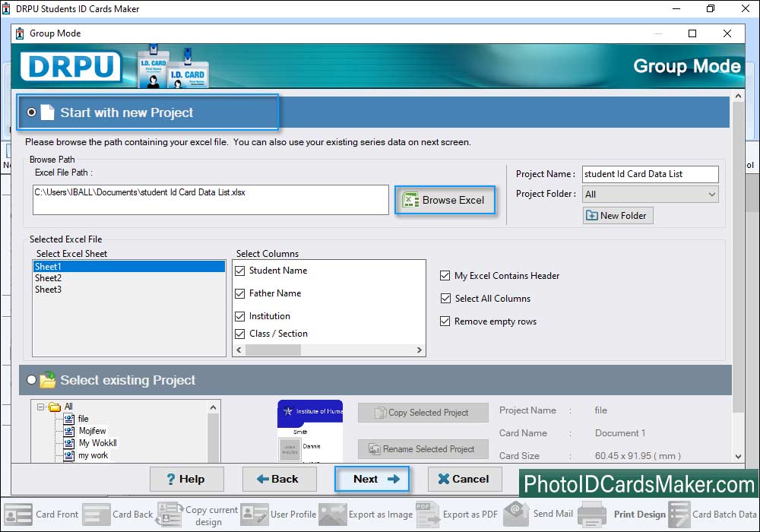Image resolution: width=760 pixels, height=532 pixels.
Task: Click the ID card preview thumbnail
Action: point(310,430)
